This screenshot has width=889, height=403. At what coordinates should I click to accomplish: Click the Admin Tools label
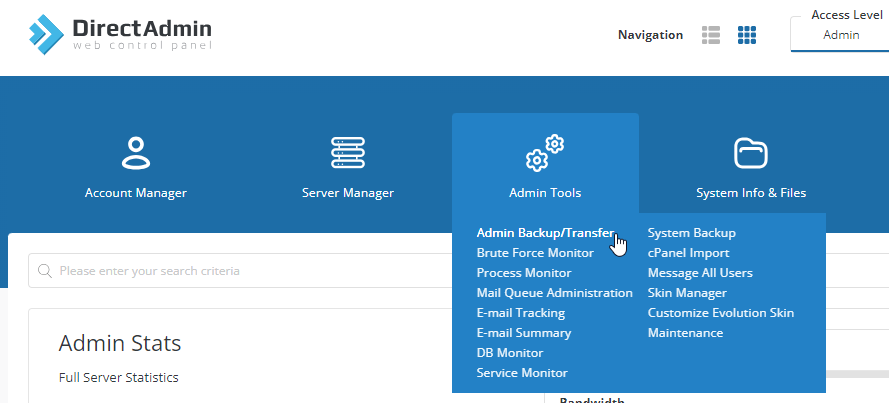pos(545,193)
